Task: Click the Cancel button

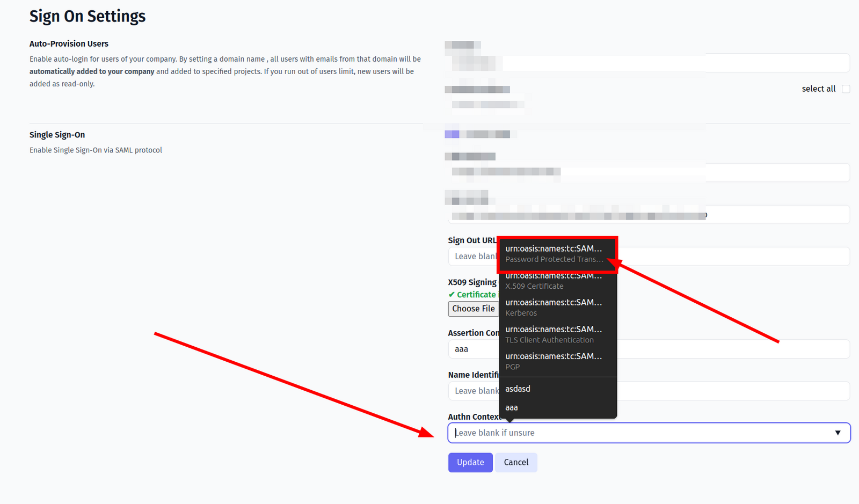Action: coord(516,462)
